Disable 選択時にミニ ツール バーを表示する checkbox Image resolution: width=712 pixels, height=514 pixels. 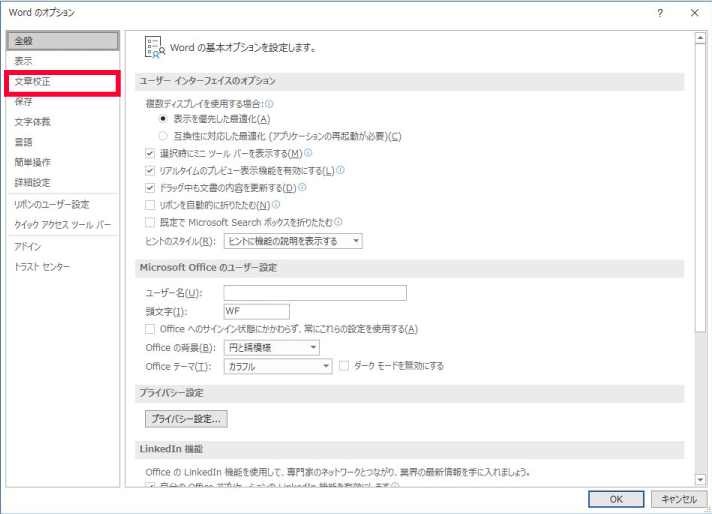coord(150,154)
